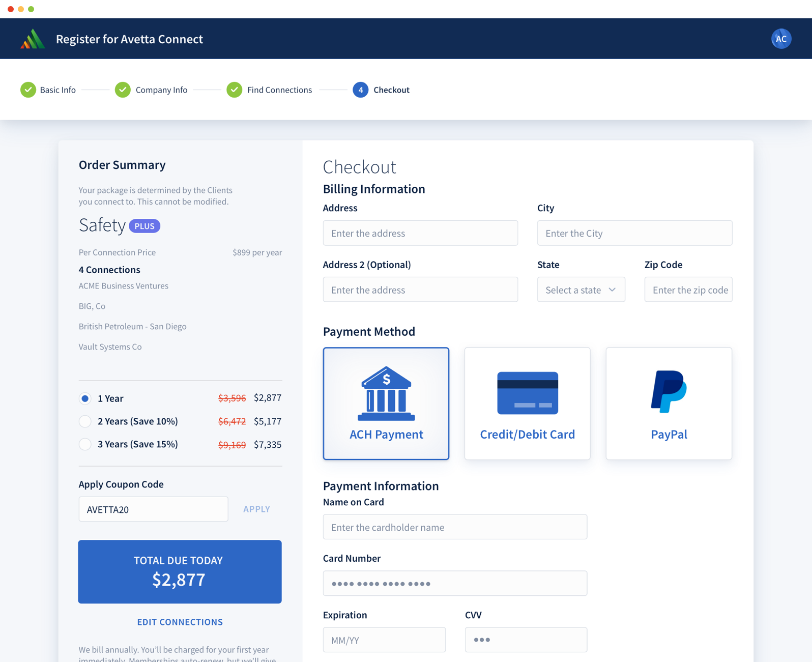The height and width of the screenshot is (662, 812).
Task: Click the PLUS badge next to Safety
Action: point(144,226)
